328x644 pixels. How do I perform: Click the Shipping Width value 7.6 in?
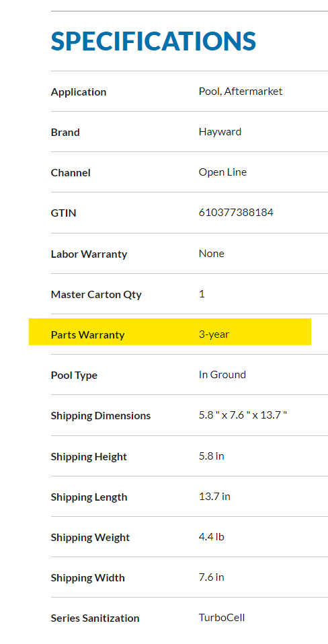pyautogui.click(x=212, y=577)
